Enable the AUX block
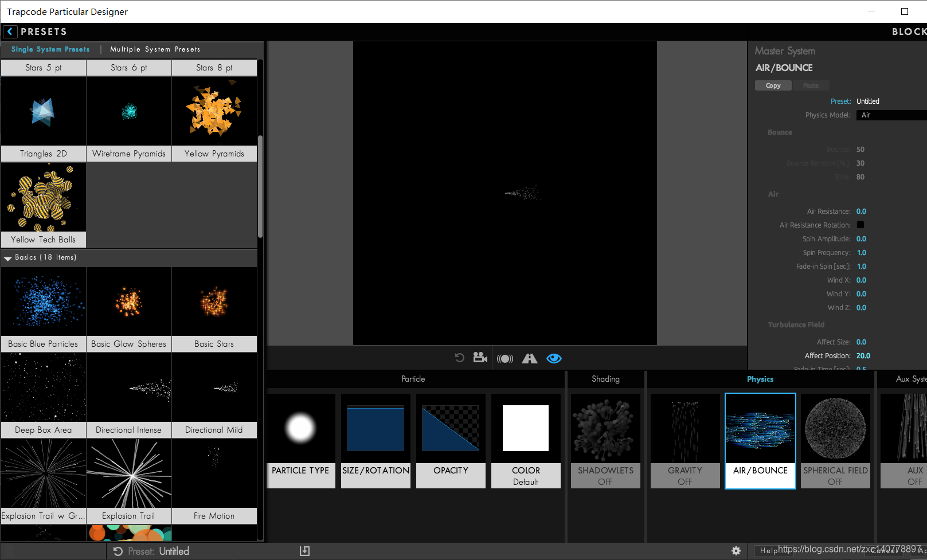This screenshot has width=927, height=560. (x=903, y=441)
